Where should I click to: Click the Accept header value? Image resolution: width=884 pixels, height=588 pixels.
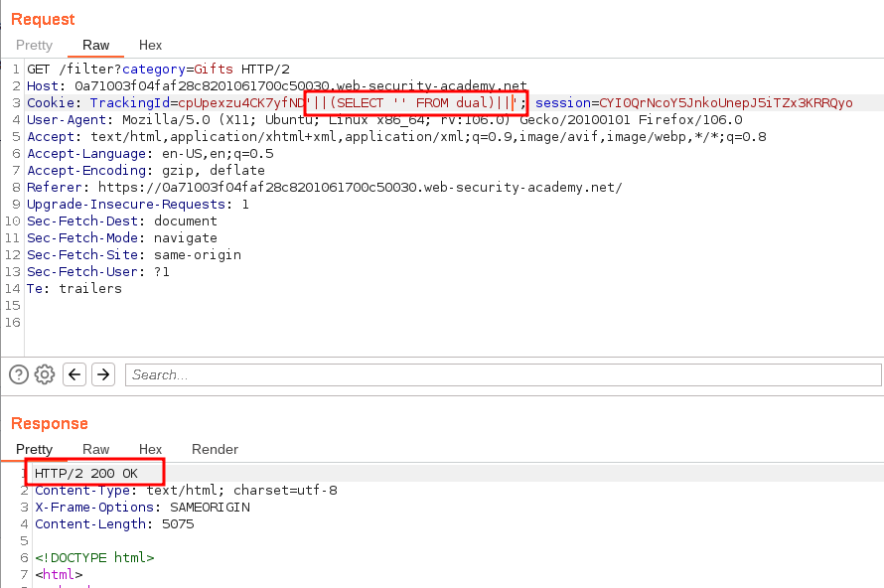(x=428, y=137)
